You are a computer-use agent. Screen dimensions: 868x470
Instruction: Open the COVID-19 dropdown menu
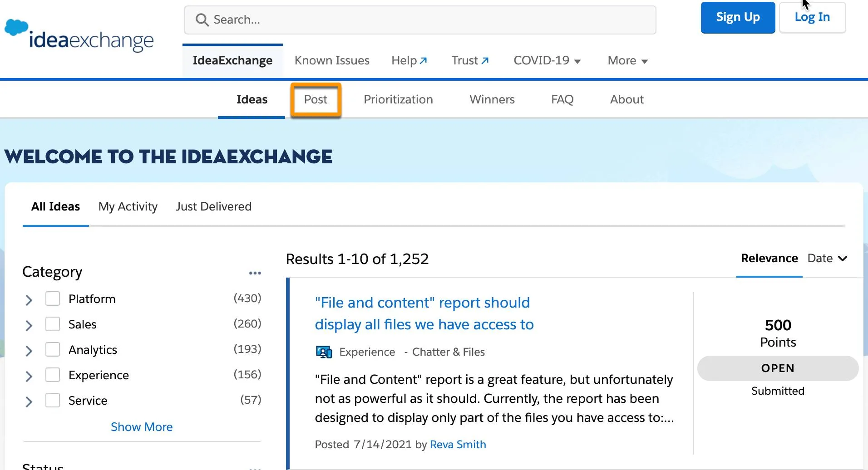pos(547,60)
